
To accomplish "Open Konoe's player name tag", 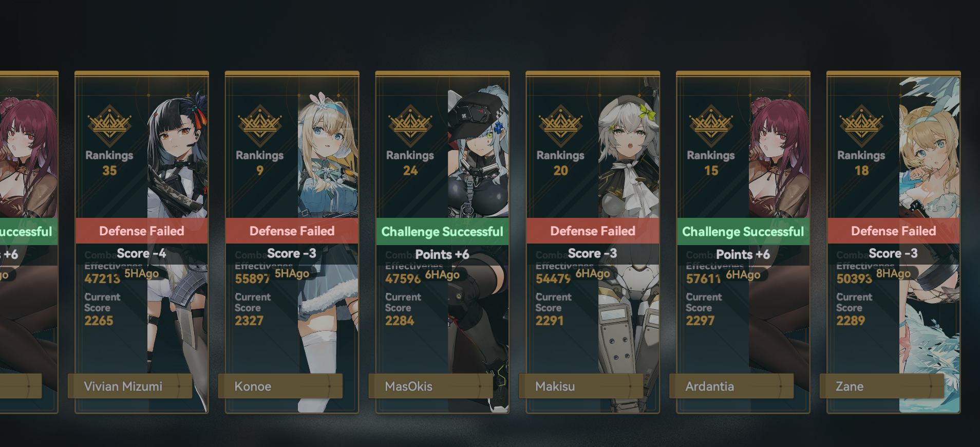I will click(280, 386).
